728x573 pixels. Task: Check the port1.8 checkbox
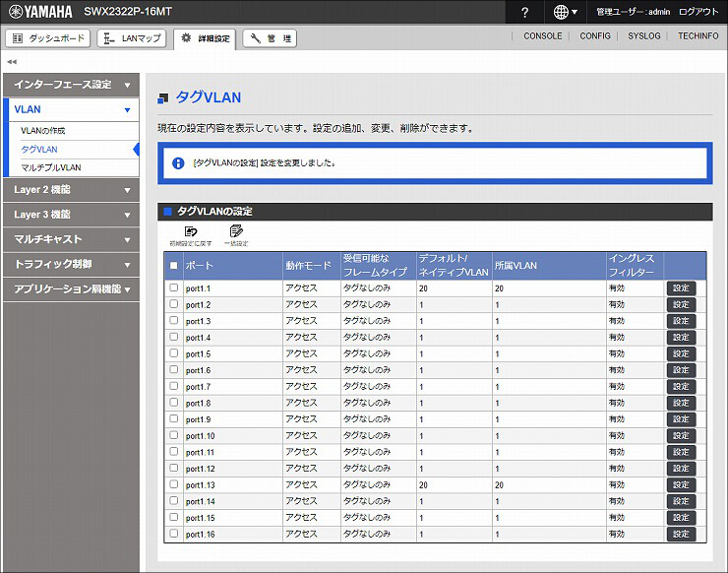(174, 402)
